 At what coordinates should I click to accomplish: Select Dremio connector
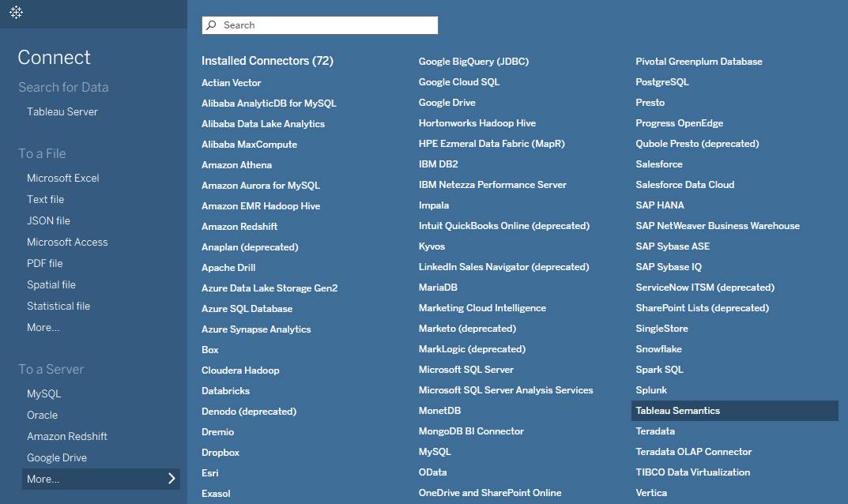[218, 432]
